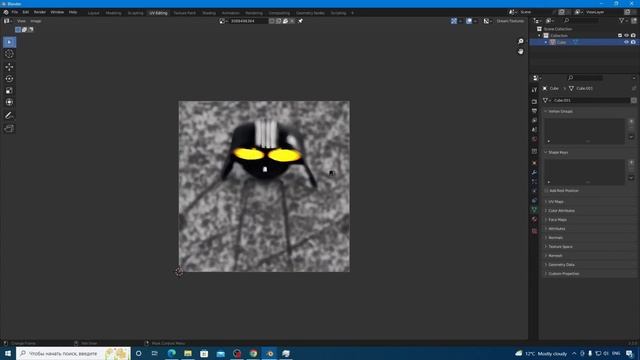Open the Tool properties tab icon
This screenshot has height=360, width=640.
point(534,90)
